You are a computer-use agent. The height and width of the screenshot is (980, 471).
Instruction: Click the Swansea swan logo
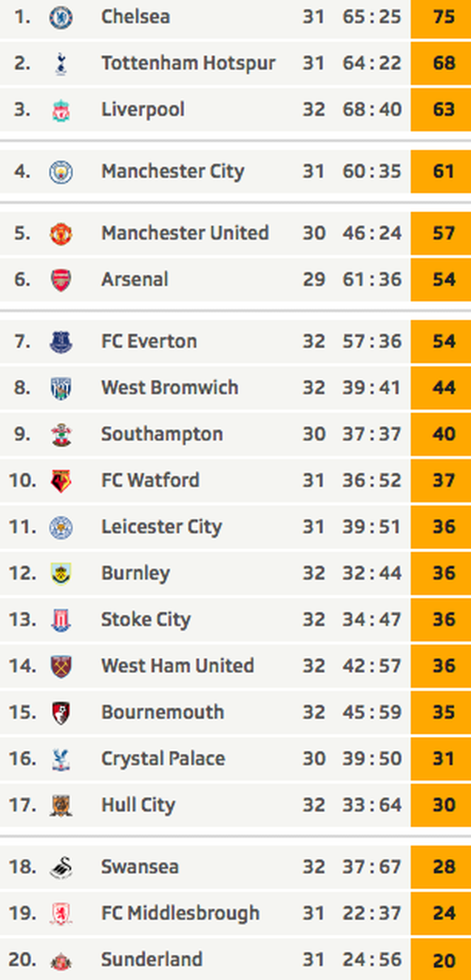61,867
